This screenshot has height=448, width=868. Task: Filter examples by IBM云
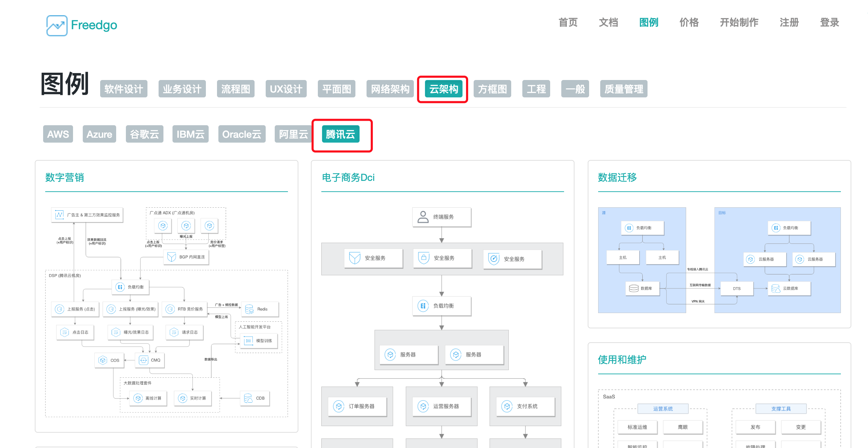[191, 134]
